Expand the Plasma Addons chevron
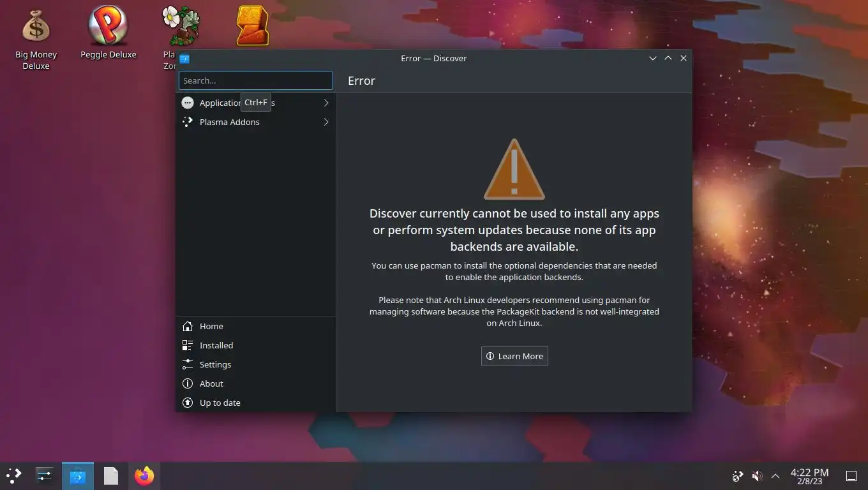 point(326,122)
